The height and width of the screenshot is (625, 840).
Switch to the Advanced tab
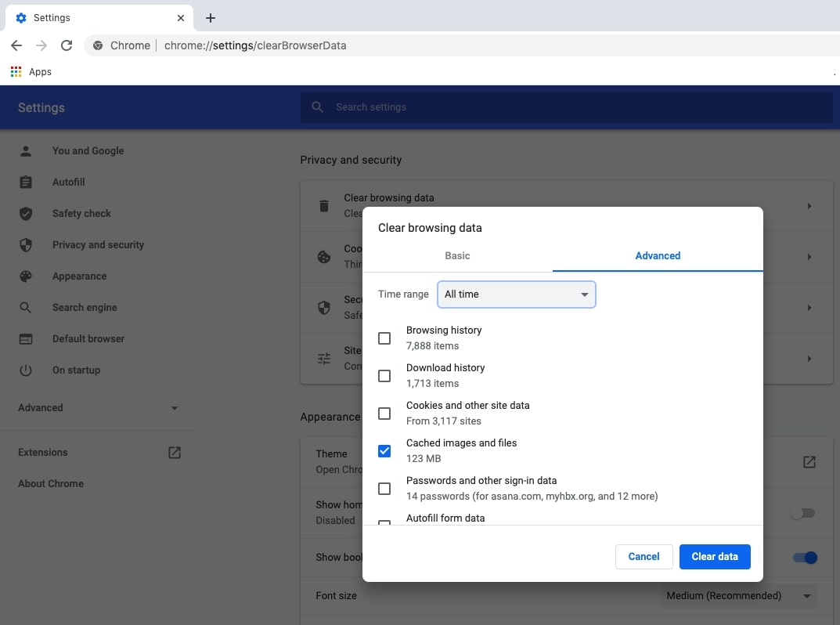[658, 256]
